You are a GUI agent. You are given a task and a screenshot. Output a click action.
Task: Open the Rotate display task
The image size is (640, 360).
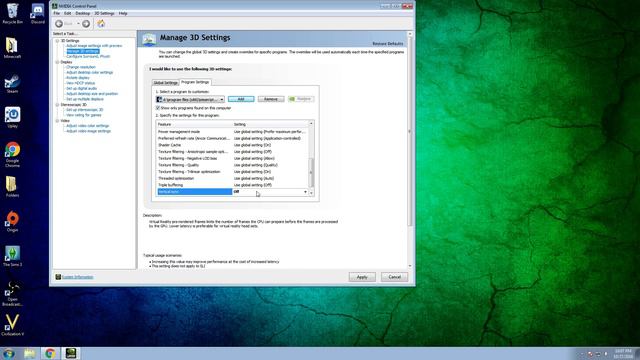[78, 78]
